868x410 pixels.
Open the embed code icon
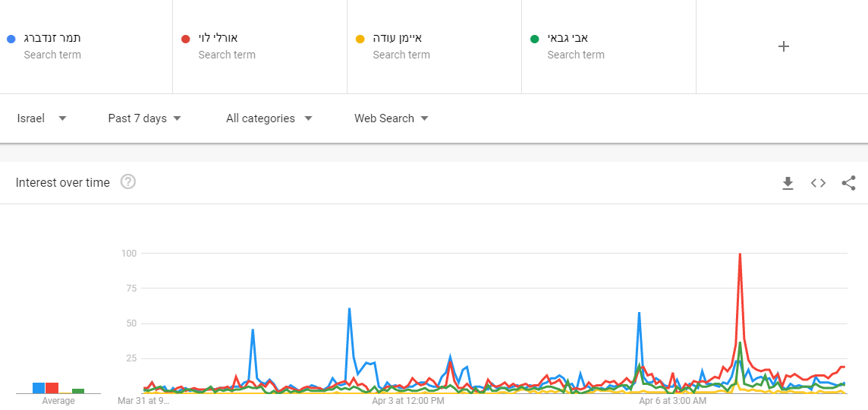818,183
